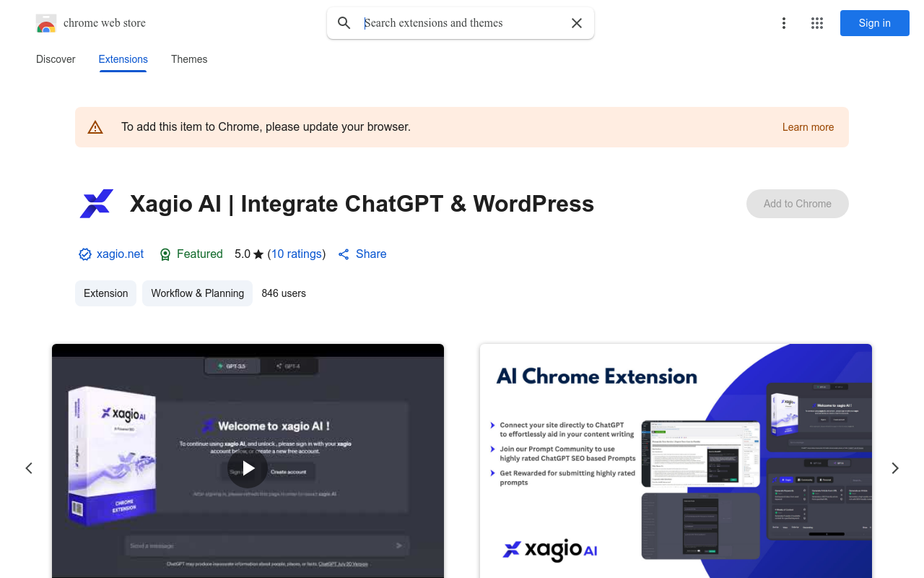Click the Featured badge icon
This screenshot has width=924, height=578.
(165, 254)
